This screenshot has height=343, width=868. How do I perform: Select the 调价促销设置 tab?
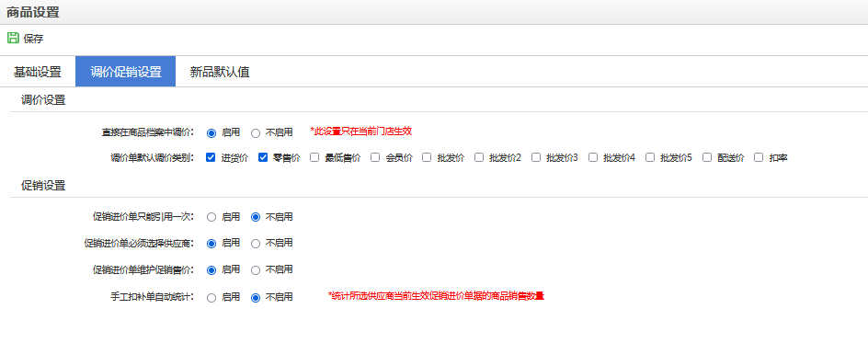126,72
